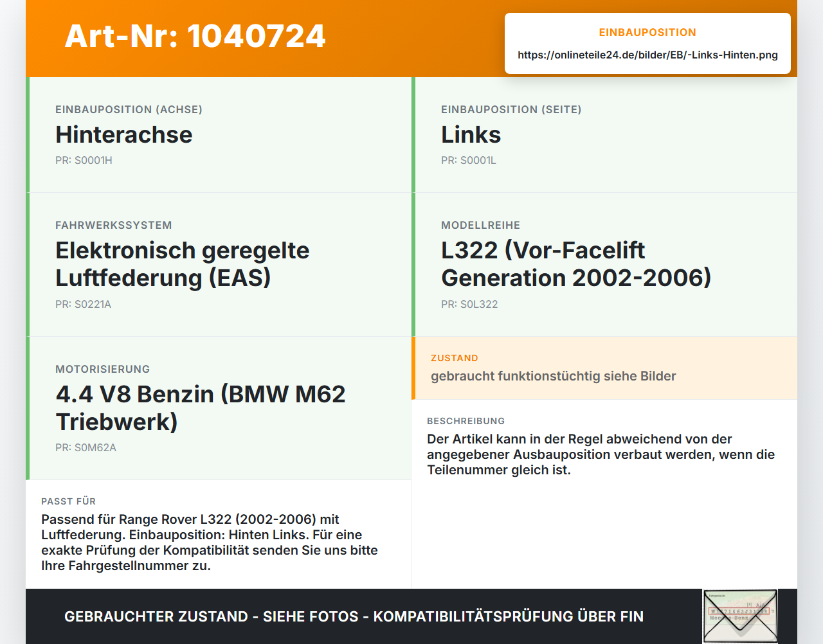
Task: Select the Hinterachse value
Action: coord(124,134)
